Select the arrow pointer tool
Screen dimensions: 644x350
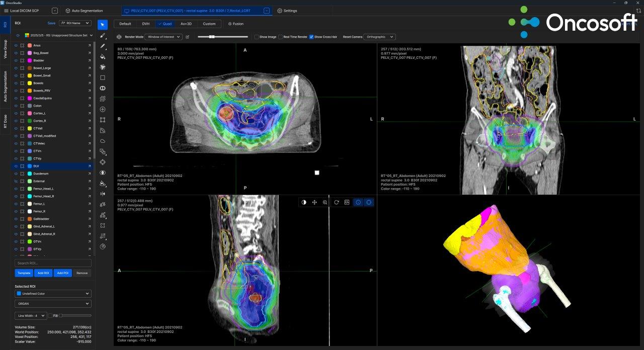click(103, 25)
